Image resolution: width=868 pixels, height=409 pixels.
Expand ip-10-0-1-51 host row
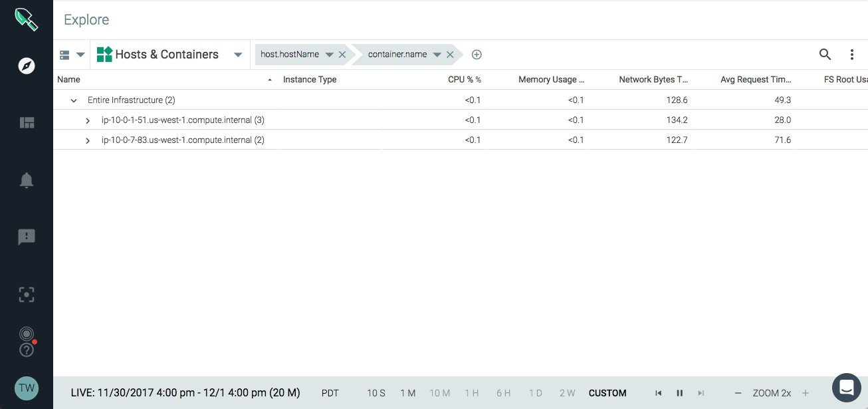[88, 120]
